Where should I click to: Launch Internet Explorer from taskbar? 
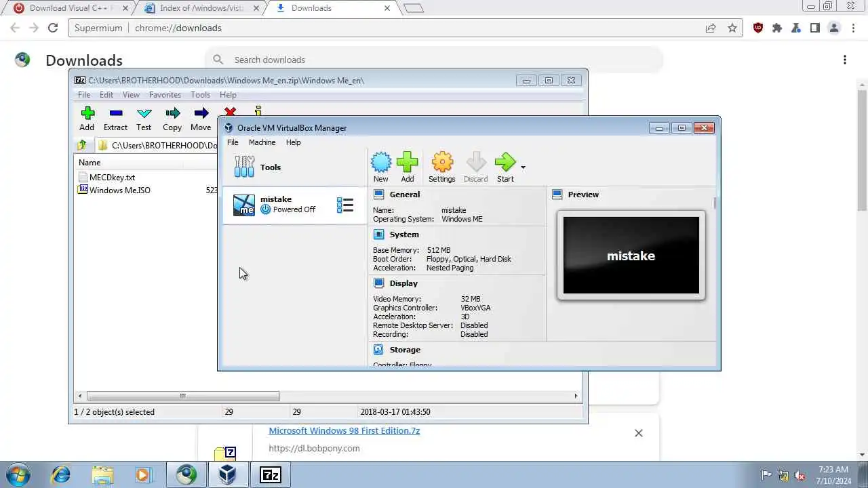point(61,474)
